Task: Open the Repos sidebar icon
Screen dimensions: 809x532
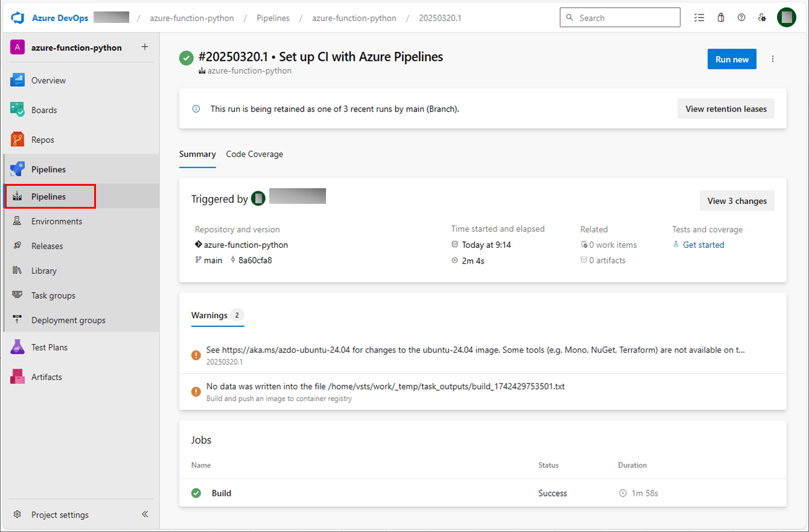Action: click(17, 139)
